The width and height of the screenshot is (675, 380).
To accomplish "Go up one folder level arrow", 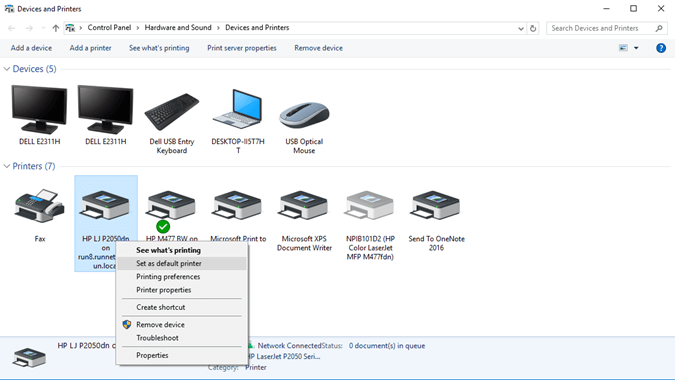I will tap(56, 28).
